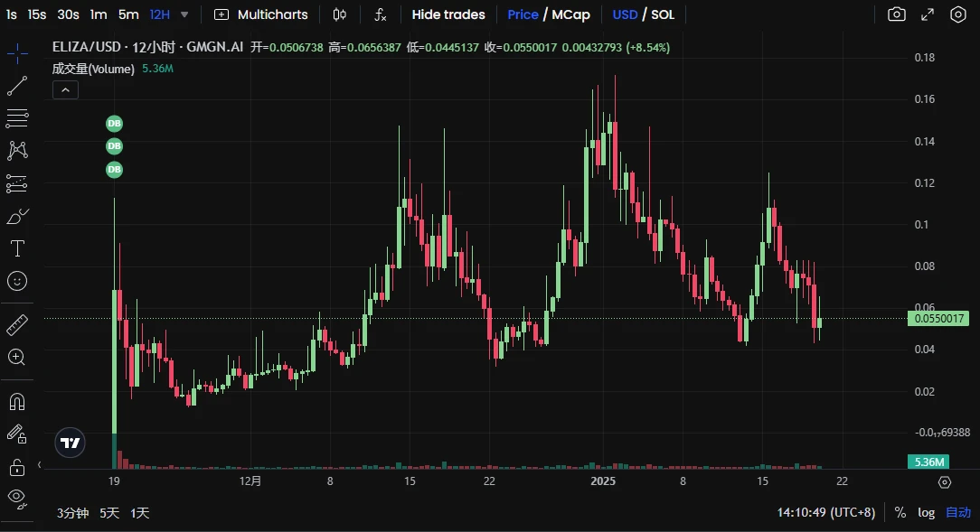Switch to the 5m timeframe
This screenshot has height=532, width=980.
(128, 14)
